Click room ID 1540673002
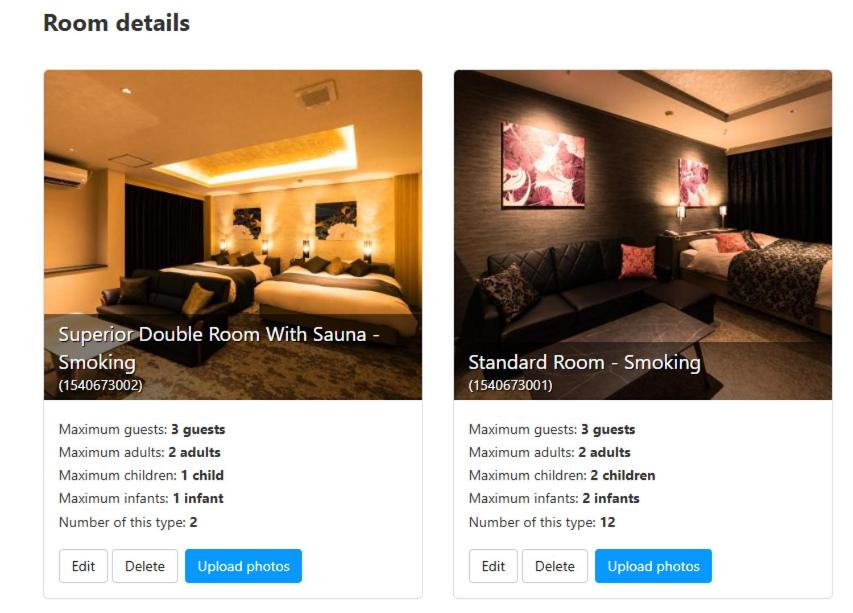 (x=101, y=385)
